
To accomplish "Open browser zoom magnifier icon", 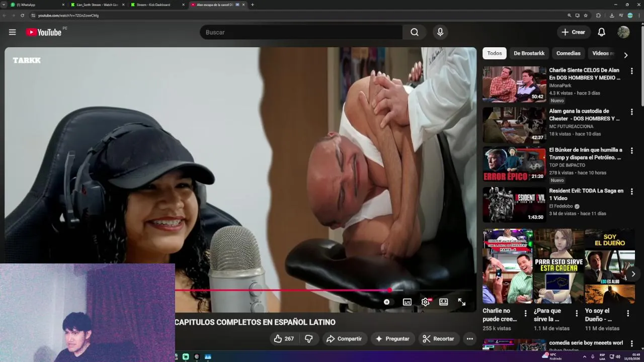I will 570,16.
